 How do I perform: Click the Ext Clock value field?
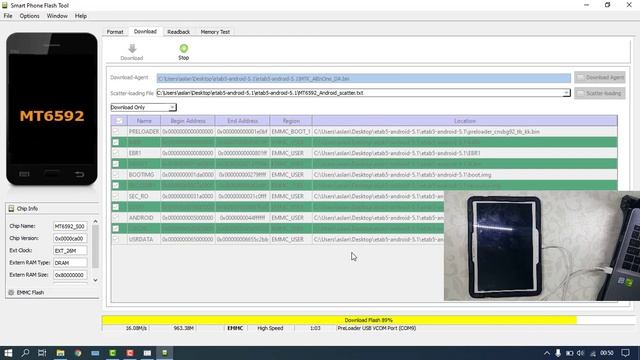[x=70, y=251]
